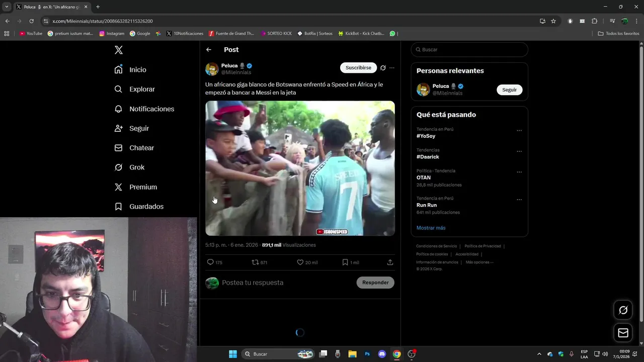Click the back arrow beside Post

tap(209, 50)
